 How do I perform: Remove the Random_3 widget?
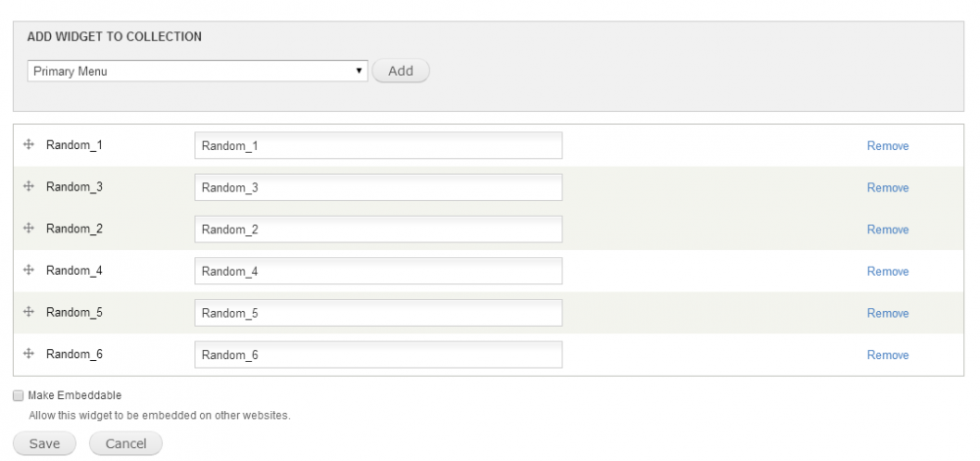[888, 187]
